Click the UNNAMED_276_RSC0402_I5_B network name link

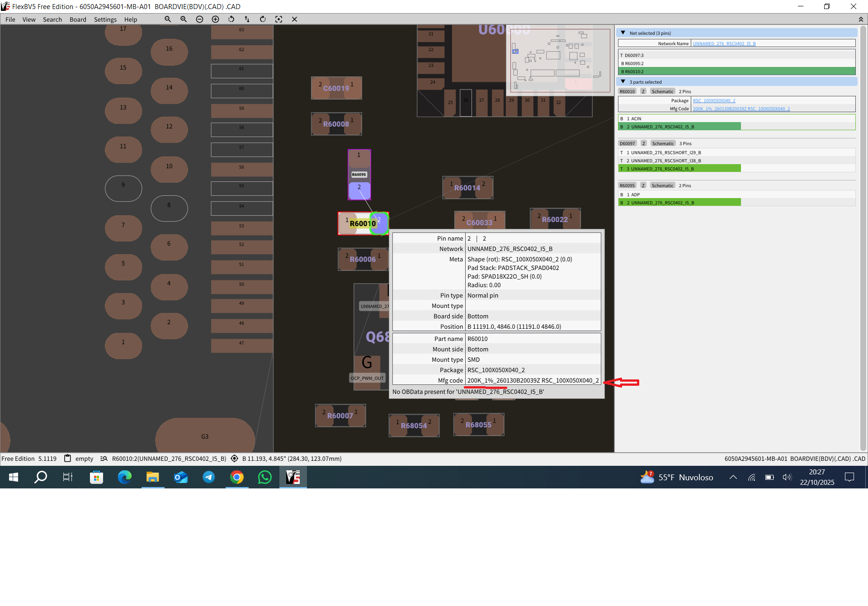click(724, 43)
